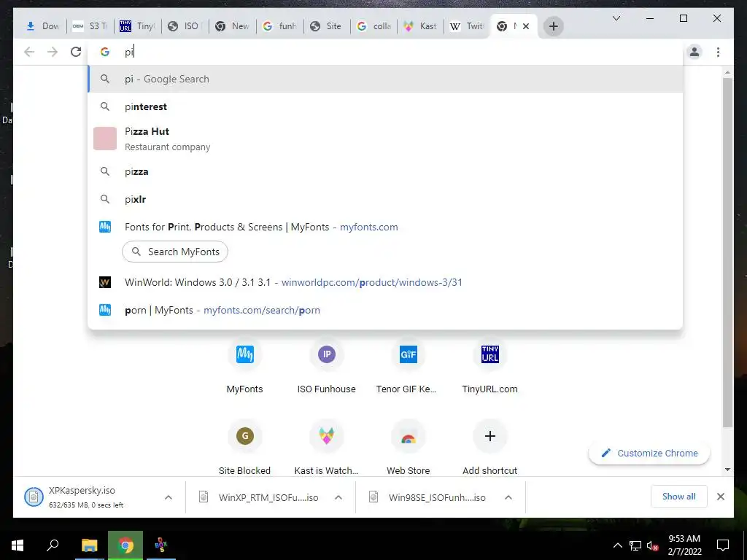
Task: Click the muted volume tray icon
Action: pyautogui.click(x=653, y=545)
